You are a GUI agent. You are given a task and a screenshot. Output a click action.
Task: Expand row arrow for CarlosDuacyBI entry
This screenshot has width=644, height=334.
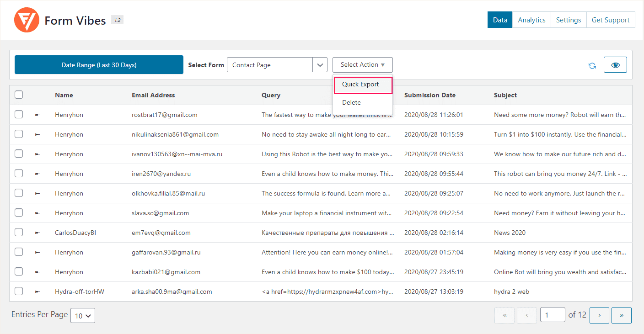tap(38, 233)
